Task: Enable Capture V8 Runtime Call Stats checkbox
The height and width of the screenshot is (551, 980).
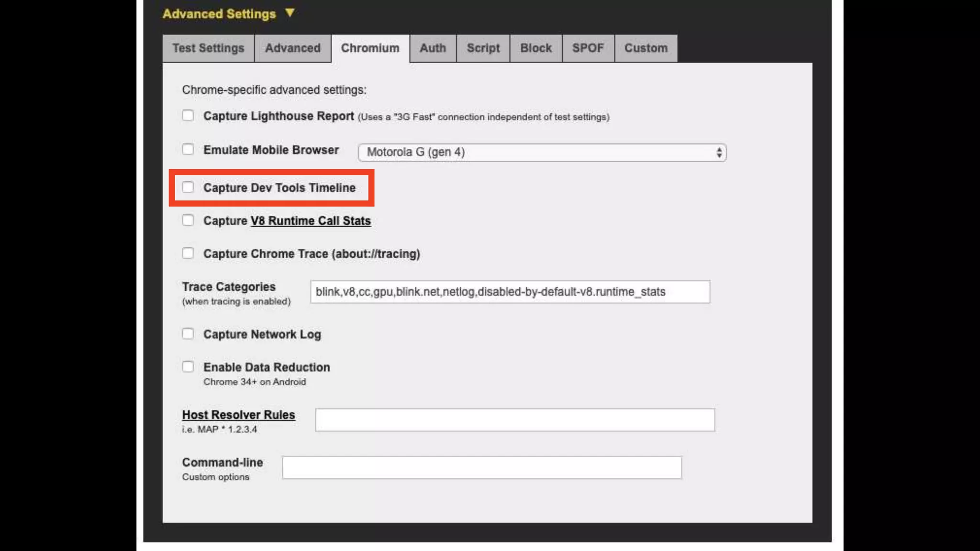Action: (x=188, y=220)
